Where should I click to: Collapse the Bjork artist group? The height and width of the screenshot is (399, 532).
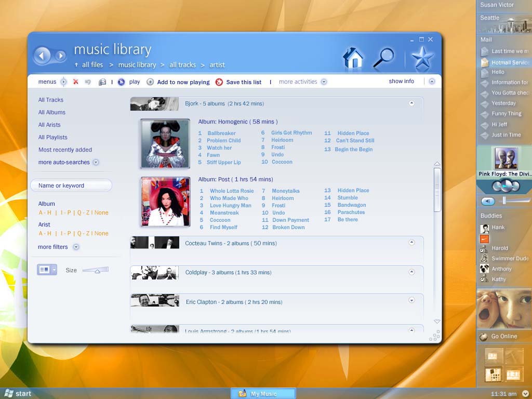pyautogui.click(x=411, y=103)
